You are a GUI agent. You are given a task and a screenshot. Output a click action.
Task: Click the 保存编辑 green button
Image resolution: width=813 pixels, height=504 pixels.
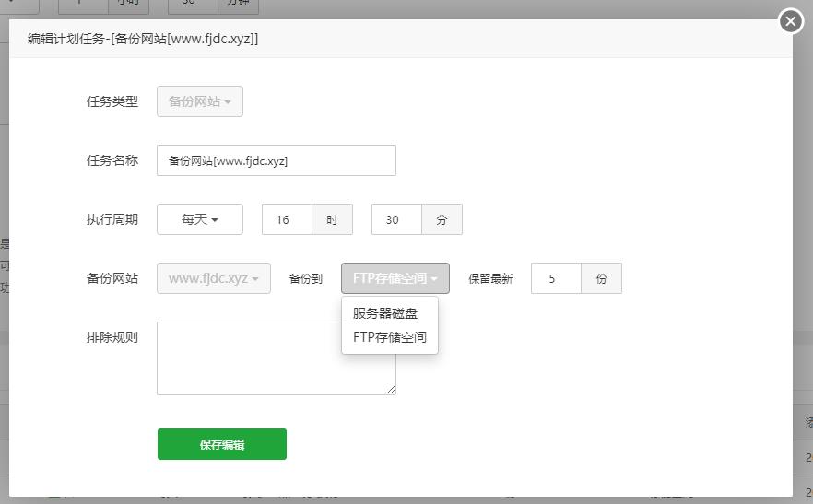[x=222, y=444]
